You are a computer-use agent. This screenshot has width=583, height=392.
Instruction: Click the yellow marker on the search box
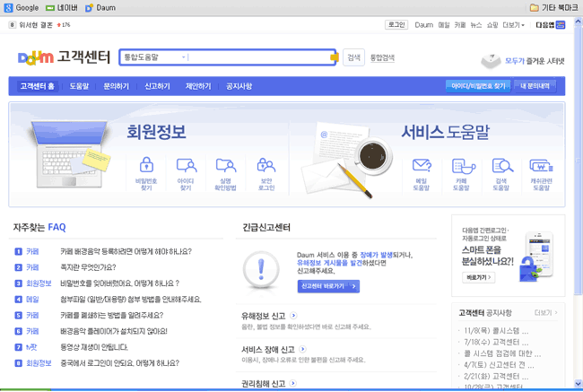[335, 57]
